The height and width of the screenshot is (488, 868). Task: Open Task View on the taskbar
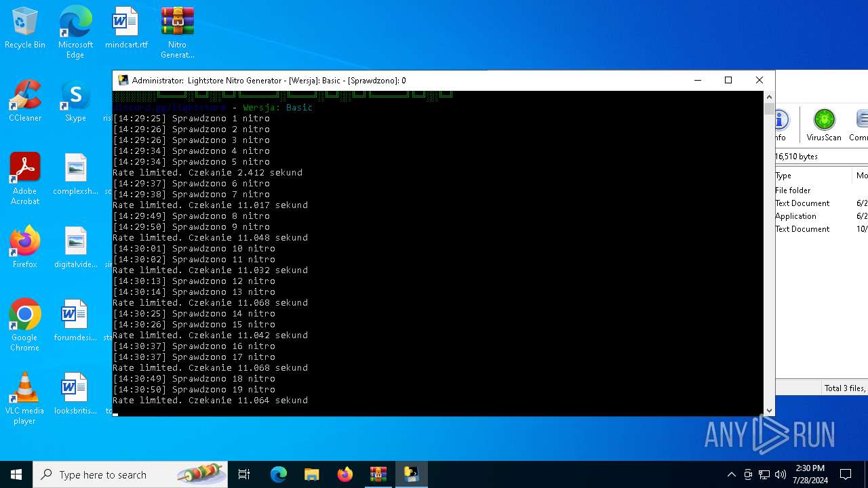point(244,474)
